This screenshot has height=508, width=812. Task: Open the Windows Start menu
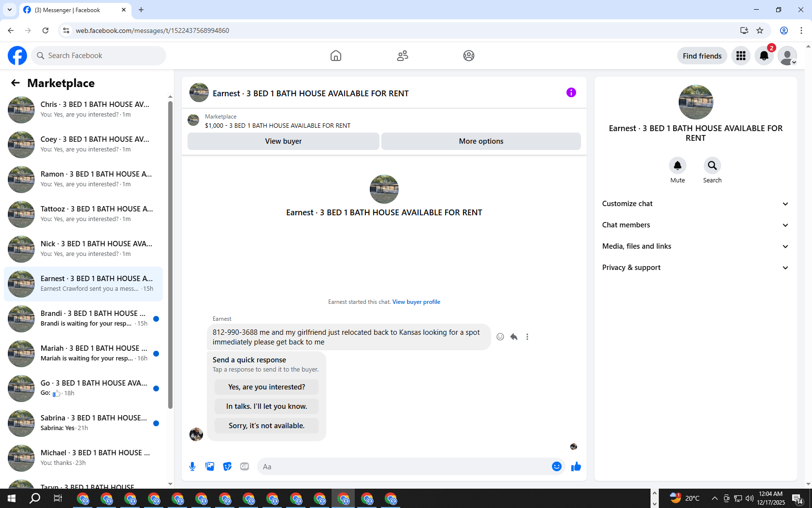tap(12, 498)
